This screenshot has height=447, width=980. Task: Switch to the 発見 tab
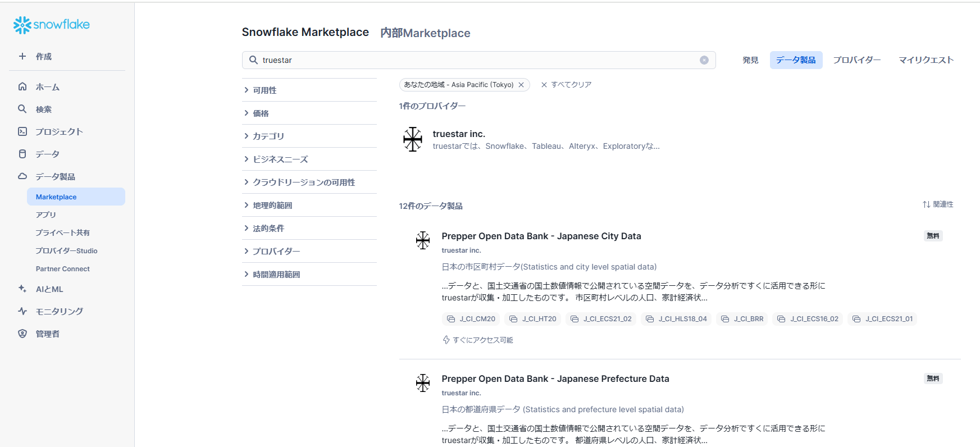pyautogui.click(x=750, y=60)
